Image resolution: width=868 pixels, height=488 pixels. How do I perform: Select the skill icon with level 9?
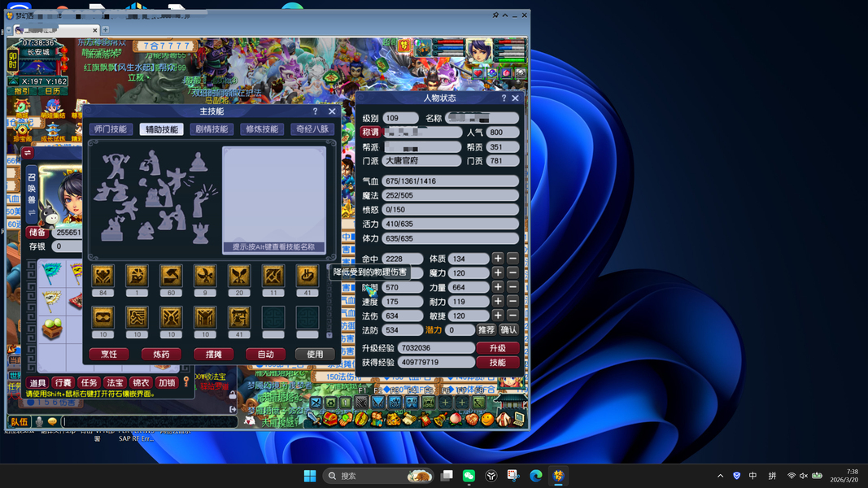click(205, 276)
